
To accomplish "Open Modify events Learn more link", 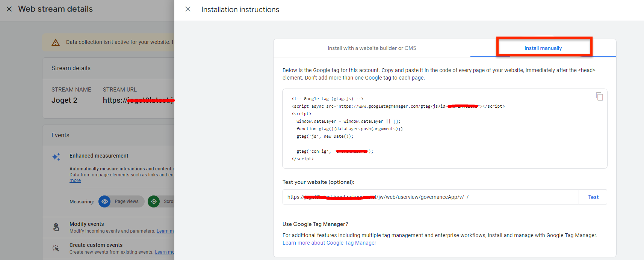I will (165, 231).
